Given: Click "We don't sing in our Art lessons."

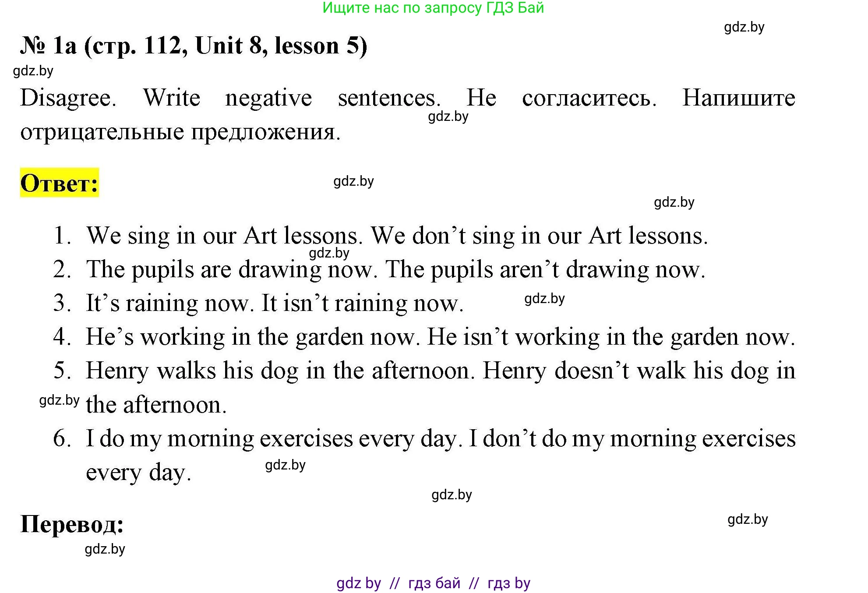Looking at the screenshot, I should 539,236.
